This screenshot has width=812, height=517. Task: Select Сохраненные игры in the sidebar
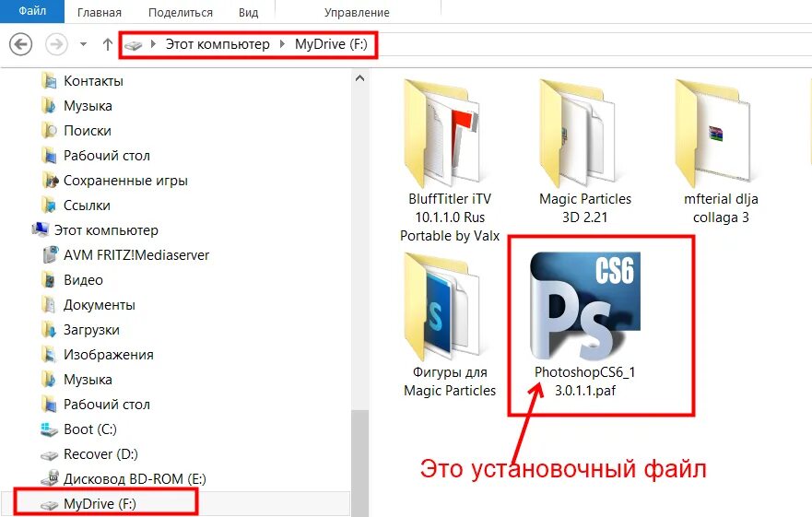click(125, 181)
